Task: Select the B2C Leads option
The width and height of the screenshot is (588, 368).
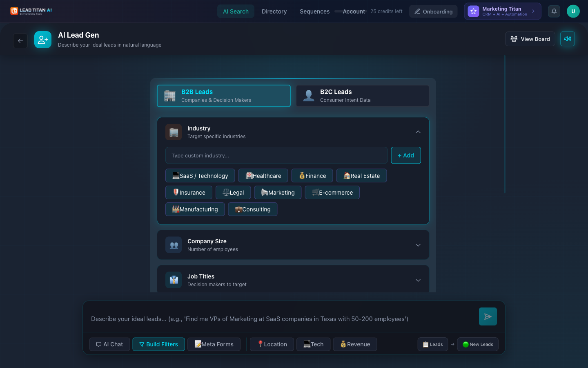Action: click(x=362, y=96)
